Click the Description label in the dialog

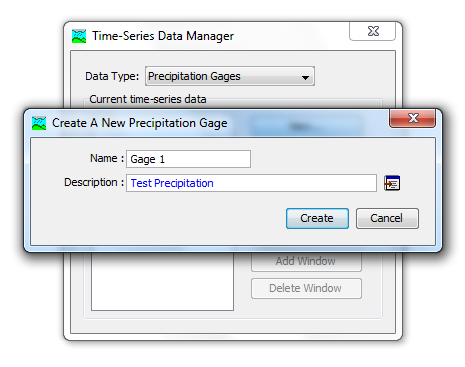94,183
